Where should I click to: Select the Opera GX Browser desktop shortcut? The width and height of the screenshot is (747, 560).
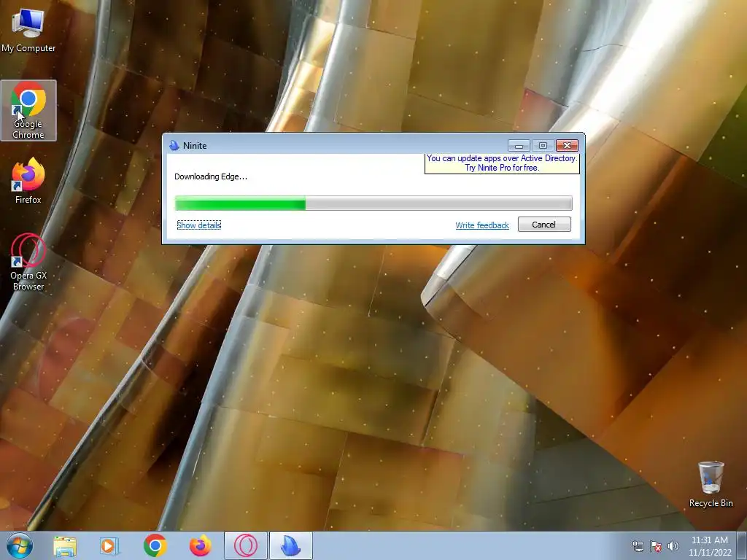(28, 262)
